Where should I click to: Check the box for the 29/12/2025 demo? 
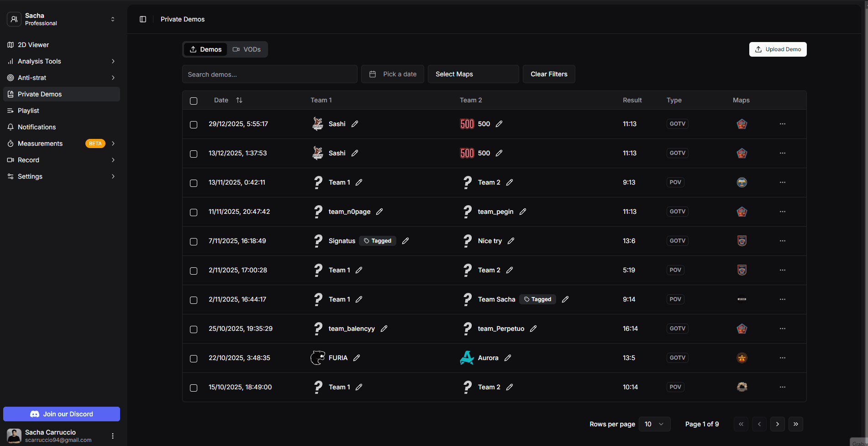point(194,124)
